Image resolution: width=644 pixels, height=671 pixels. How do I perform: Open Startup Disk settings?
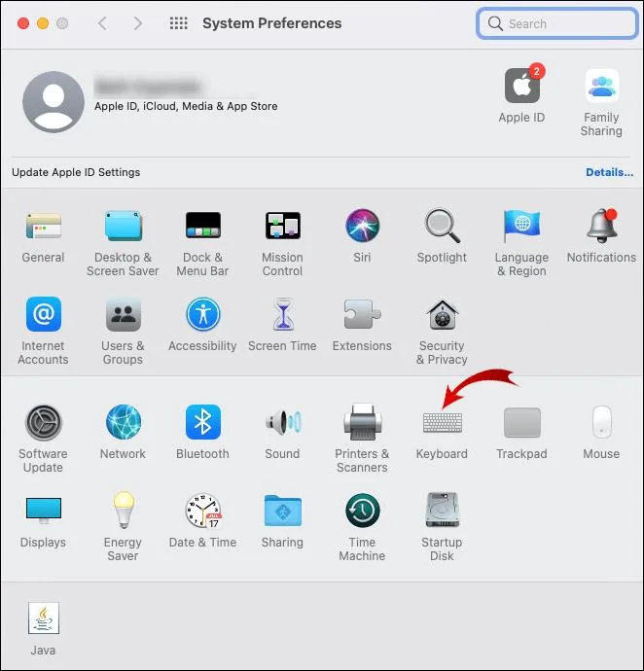pyautogui.click(x=443, y=510)
